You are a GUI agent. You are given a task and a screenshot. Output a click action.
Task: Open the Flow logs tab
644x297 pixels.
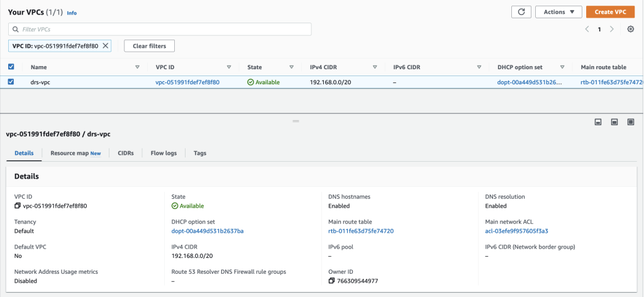click(164, 153)
